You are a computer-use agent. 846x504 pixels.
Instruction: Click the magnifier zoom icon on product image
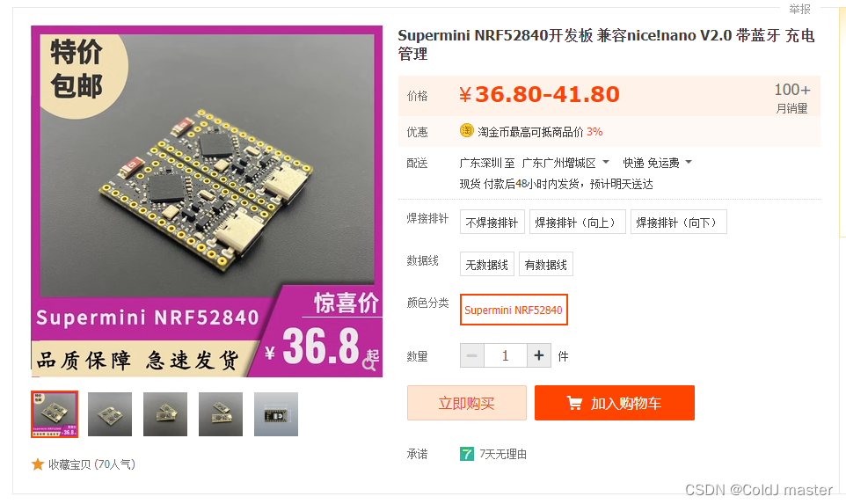(369, 365)
